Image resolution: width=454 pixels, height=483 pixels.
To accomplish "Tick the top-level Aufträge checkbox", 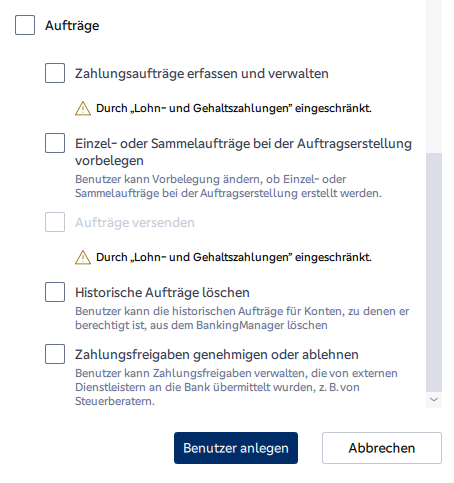I will (25, 25).
